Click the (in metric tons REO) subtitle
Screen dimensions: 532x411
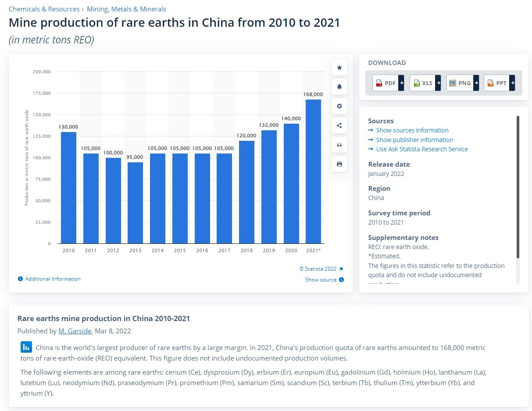(x=51, y=40)
